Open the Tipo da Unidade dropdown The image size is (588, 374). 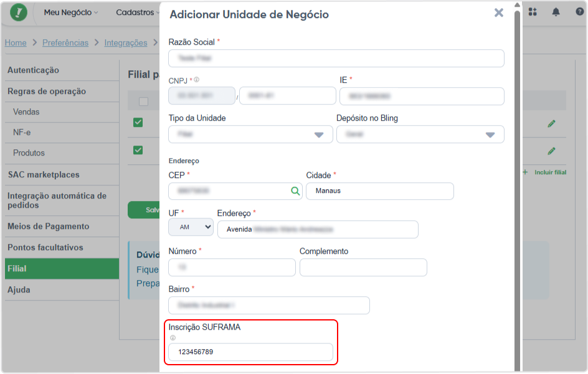tap(250, 134)
